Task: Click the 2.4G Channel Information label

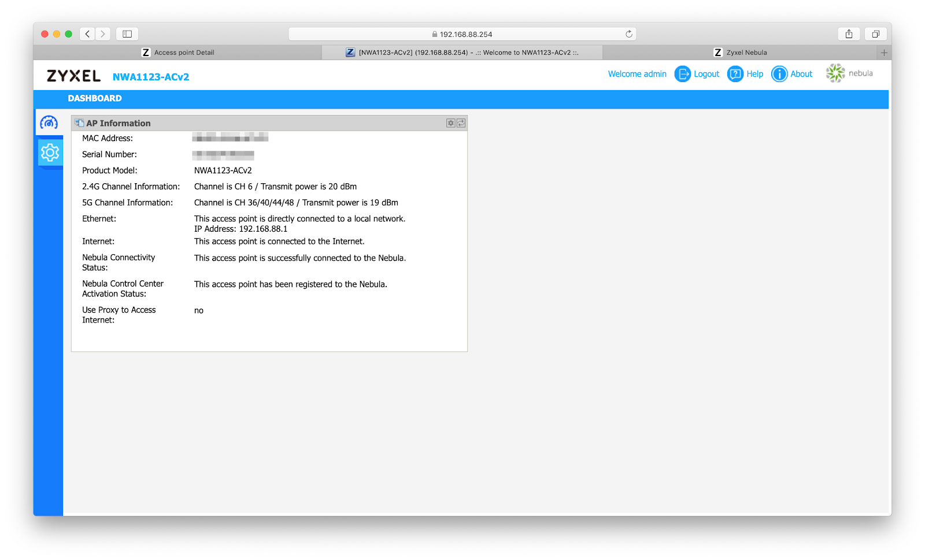Action: pos(131,187)
